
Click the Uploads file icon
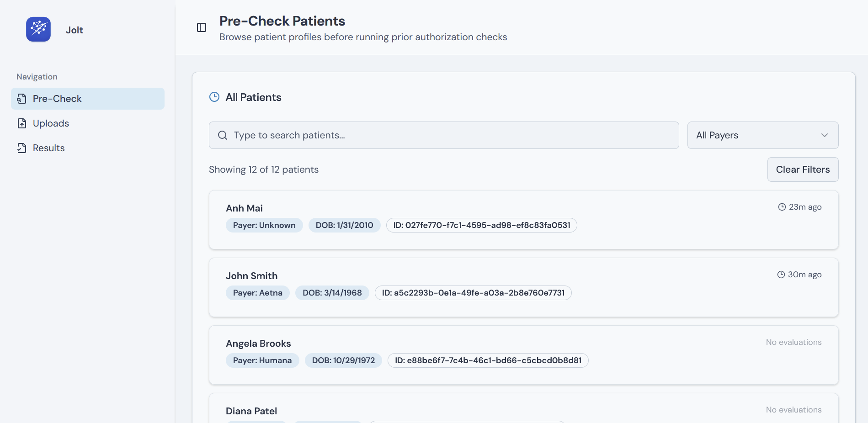pos(22,123)
